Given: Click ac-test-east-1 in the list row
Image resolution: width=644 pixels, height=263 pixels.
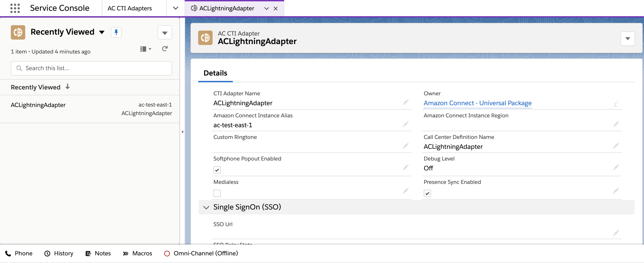Looking at the screenshot, I should point(155,105).
